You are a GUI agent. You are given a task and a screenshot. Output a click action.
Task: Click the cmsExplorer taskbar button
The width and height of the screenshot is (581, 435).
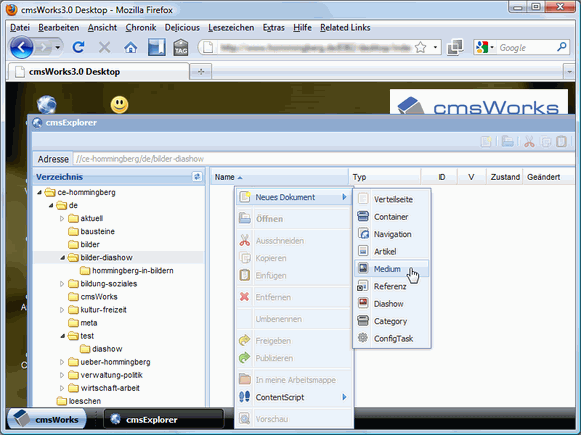(164, 419)
